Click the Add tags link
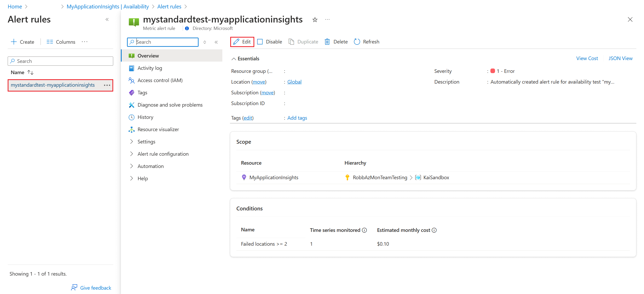Image resolution: width=644 pixels, height=294 pixels. click(297, 118)
